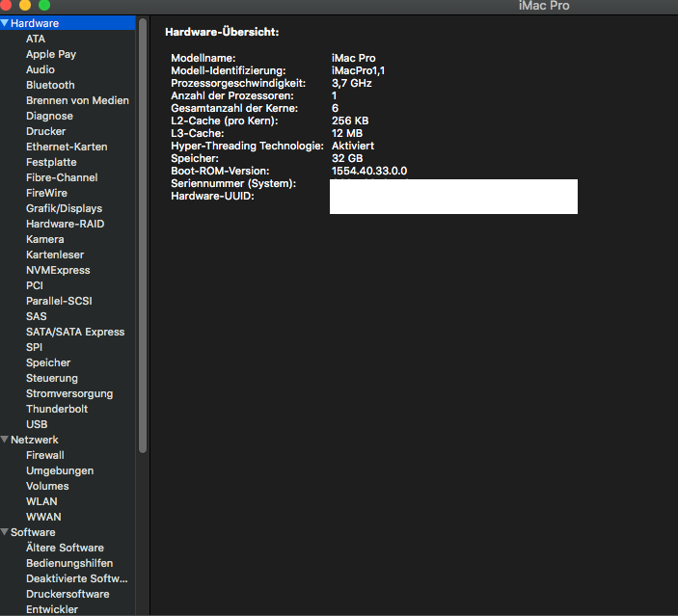Select Ethernet-Karten in the list
The height and width of the screenshot is (616, 678).
(x=67, y=147)
